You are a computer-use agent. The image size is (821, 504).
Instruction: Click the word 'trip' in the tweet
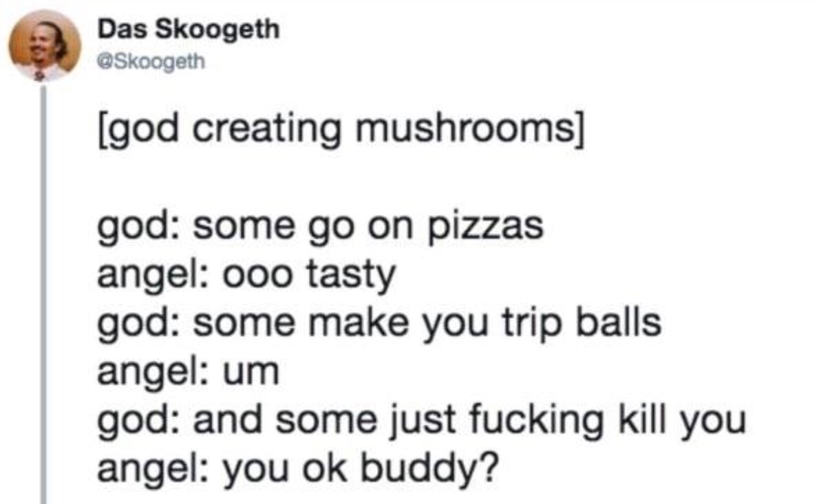[x=533, y=325]
